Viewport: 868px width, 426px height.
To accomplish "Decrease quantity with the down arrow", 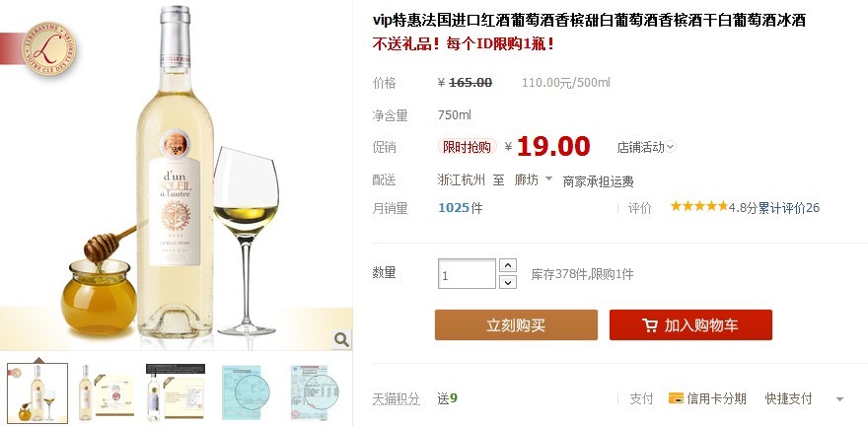I will point(508,282).
